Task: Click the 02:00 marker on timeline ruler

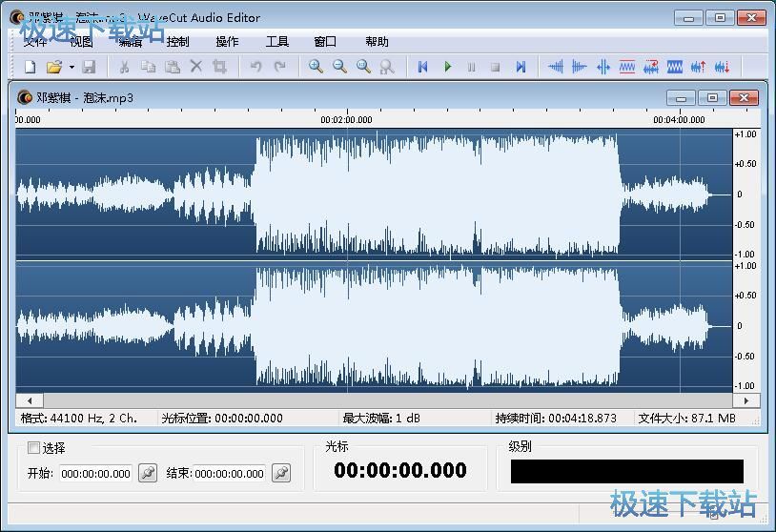Action: click(x=346, y=120)
